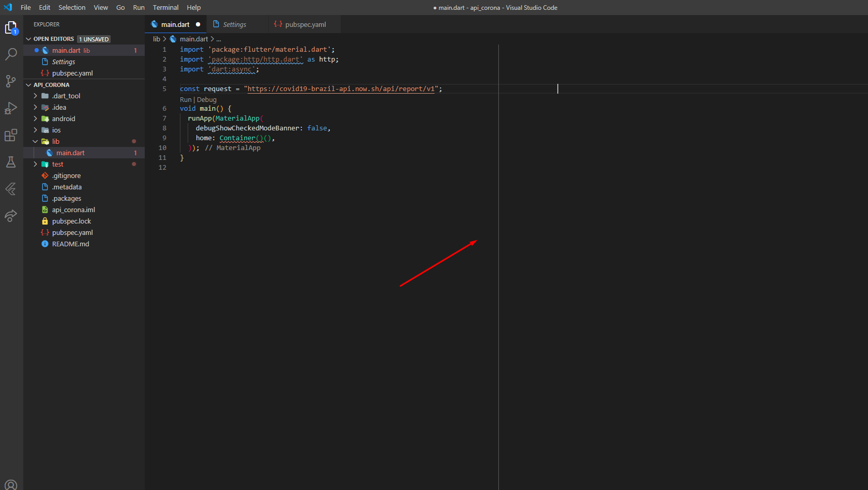Open the Extensions view icon
This screenshot has width=868, height=490.
click(11, 135)
